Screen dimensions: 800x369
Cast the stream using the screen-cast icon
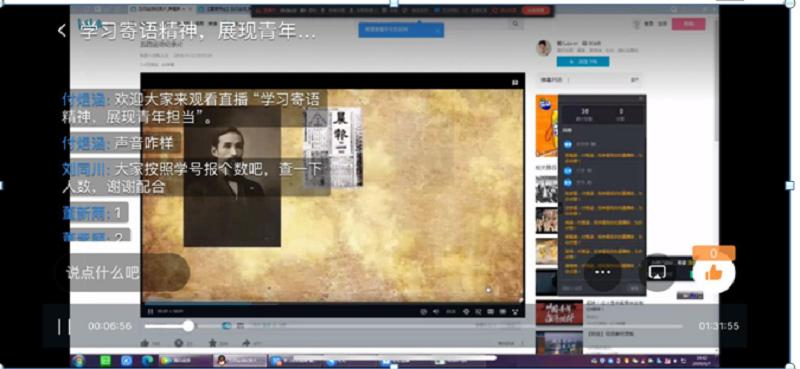pyautogui.click(x=657, y=273)
